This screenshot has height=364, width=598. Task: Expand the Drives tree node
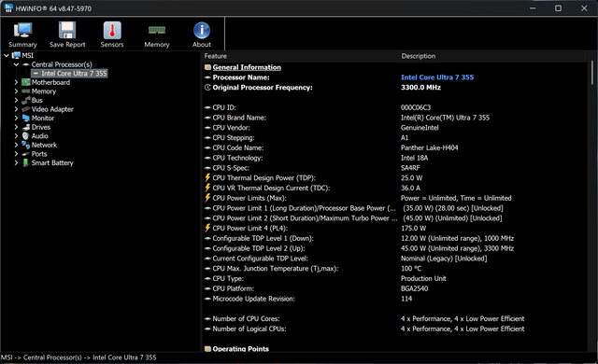16,127
